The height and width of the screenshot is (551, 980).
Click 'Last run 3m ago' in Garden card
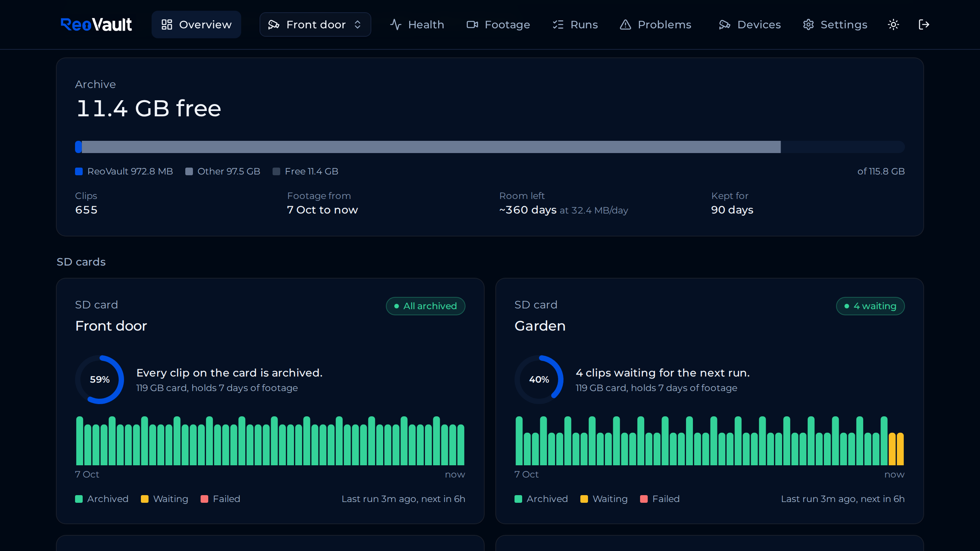[818, 499]
